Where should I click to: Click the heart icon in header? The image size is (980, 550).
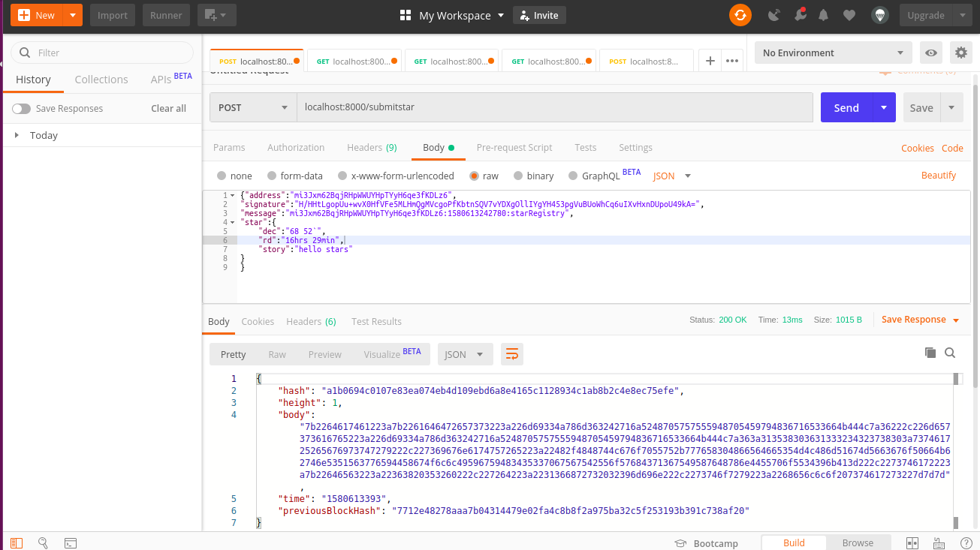849,15
